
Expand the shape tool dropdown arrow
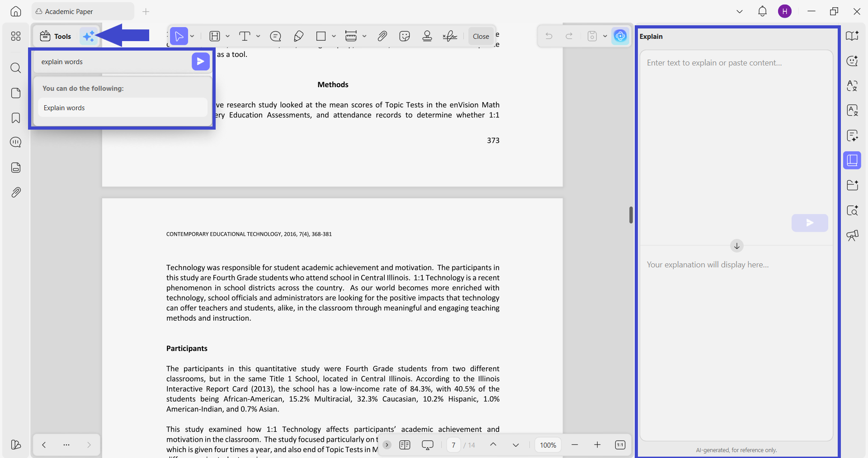(334, 36)
